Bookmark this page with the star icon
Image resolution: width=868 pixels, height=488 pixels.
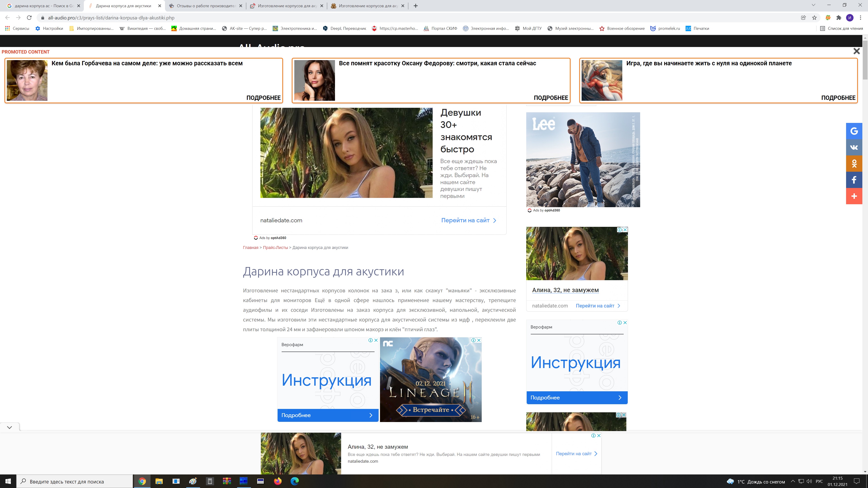pyautogui.click(x=814, y=18)
